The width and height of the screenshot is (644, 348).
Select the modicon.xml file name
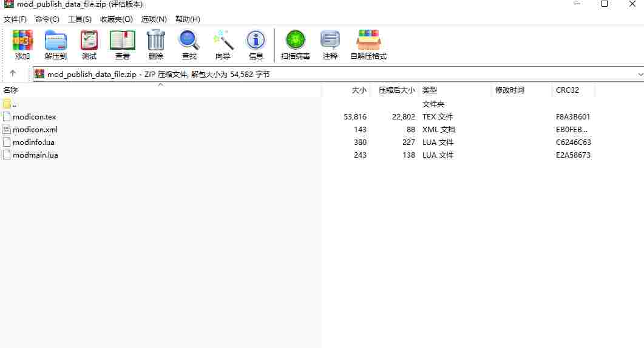(35, 130)
